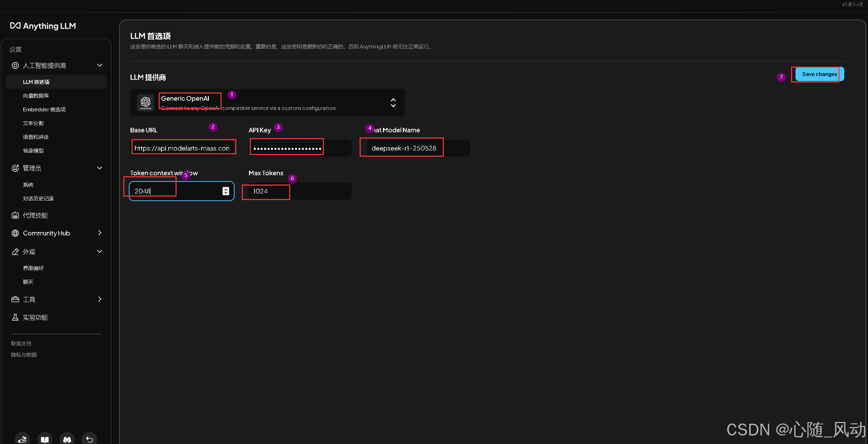This screenshot has height=444, width=868.
Task: Click the Save changes button
Action: tap(819, 74)
